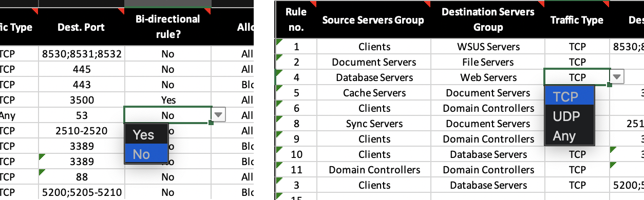Select 'Database Servers' destination cell in rule 10
644x200 pixels.
(487, 154)
